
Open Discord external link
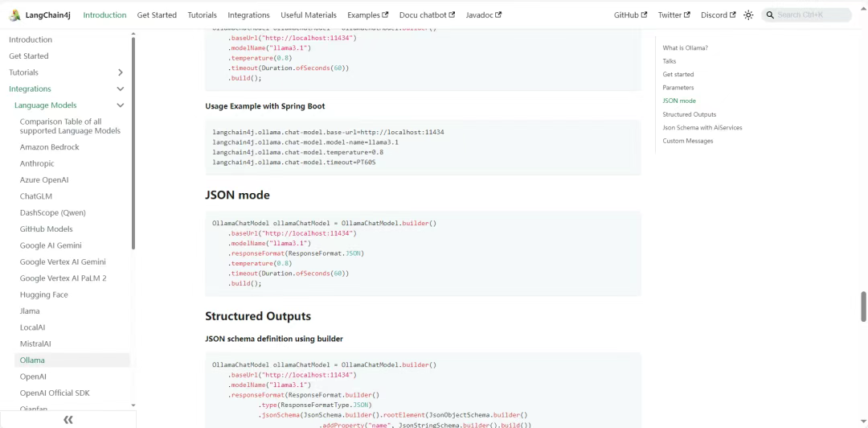[x=719, y=15]
